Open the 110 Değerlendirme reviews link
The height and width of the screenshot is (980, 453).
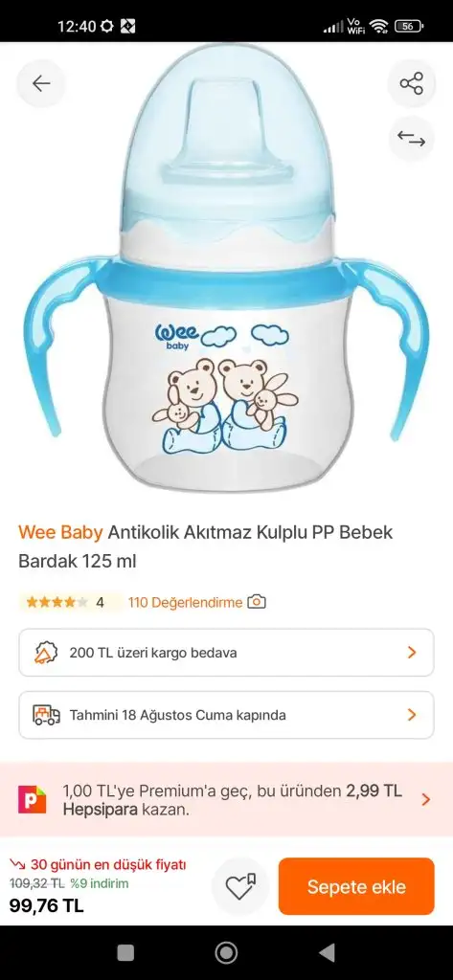click(185, 603)
